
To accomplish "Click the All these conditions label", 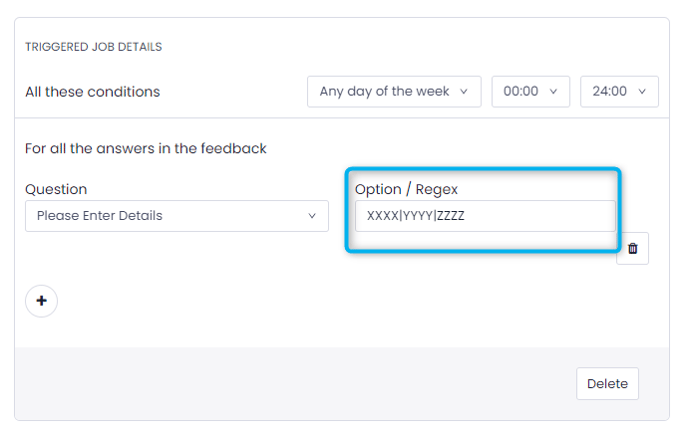I will [x=93, y=92].
